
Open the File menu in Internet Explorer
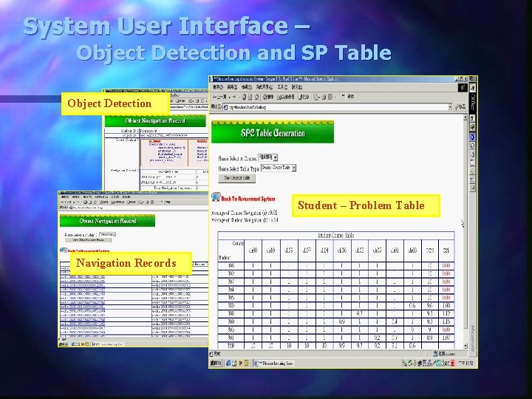pos(217,87)
